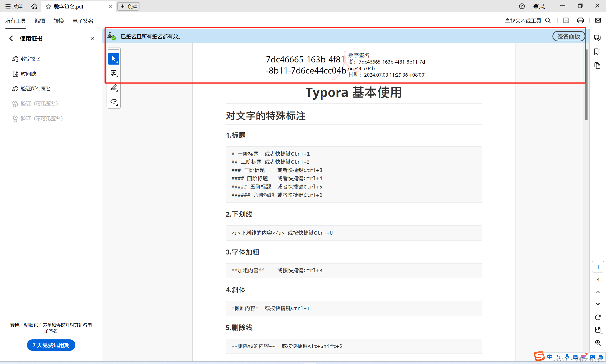Image resolution: width=606 pixels, height=364 pixels.
Task: Go to previous page with up chevron
Action: point(598,292)
